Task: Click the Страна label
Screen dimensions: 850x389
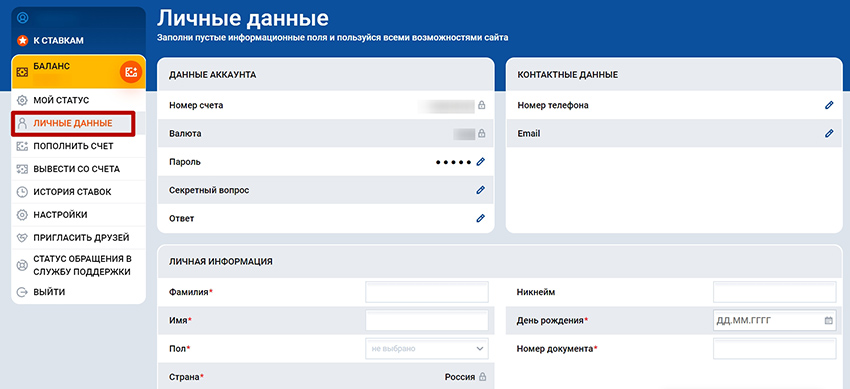Action: tap(185, 377)
